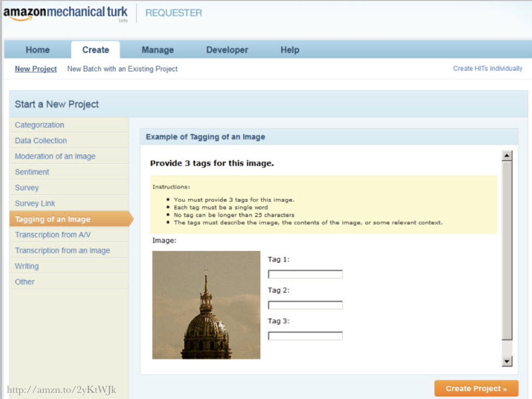The image size is (532, 399).
Task: Select the Create tab
Action: [96, 50]
